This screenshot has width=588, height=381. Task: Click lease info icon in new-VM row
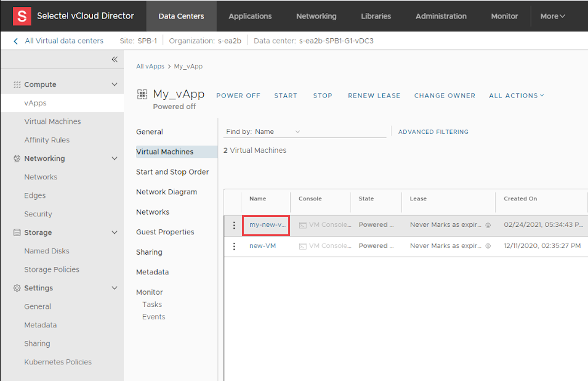[x=488, y=246]
